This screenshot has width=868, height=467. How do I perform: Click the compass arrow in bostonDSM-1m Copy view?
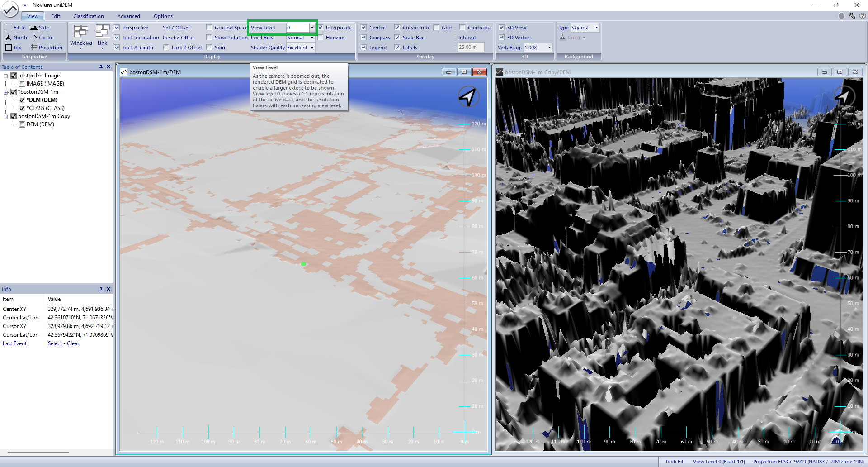tap(844, 96)
